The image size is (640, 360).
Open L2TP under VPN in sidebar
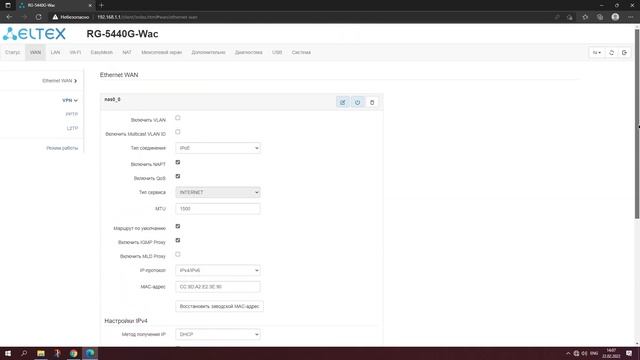72,128
